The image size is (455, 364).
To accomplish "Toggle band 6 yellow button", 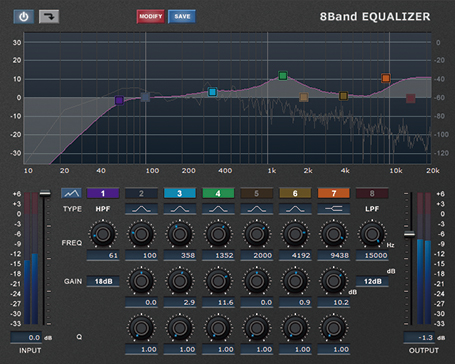I will (x=295, y=193).
